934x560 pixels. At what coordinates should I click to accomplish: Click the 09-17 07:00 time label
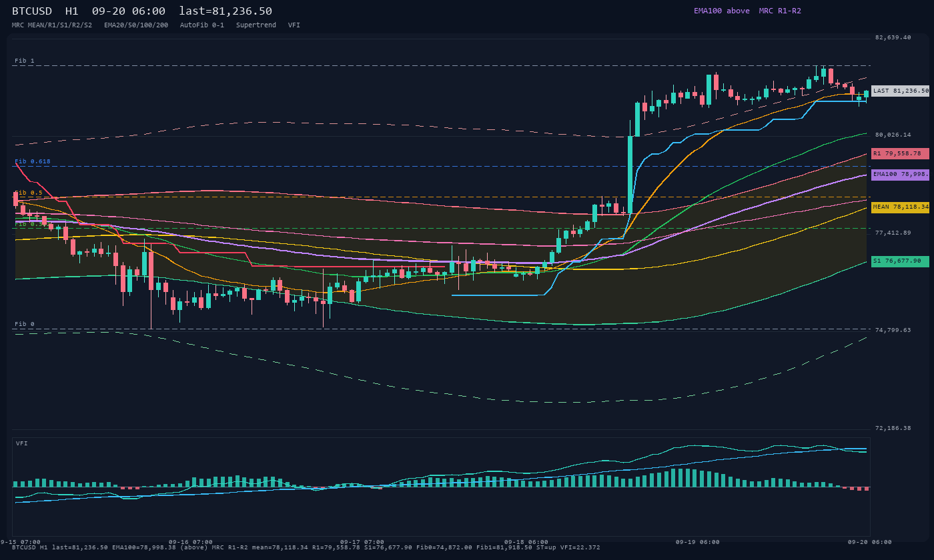pos(362,542)
